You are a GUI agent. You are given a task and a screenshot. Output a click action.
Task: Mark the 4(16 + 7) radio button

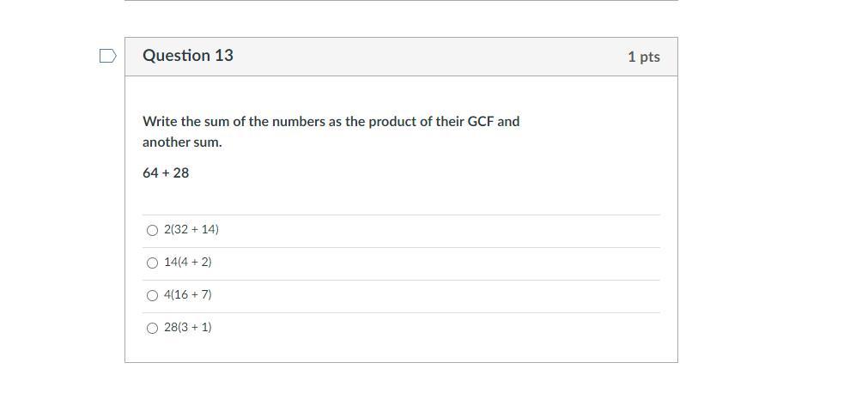153,295
